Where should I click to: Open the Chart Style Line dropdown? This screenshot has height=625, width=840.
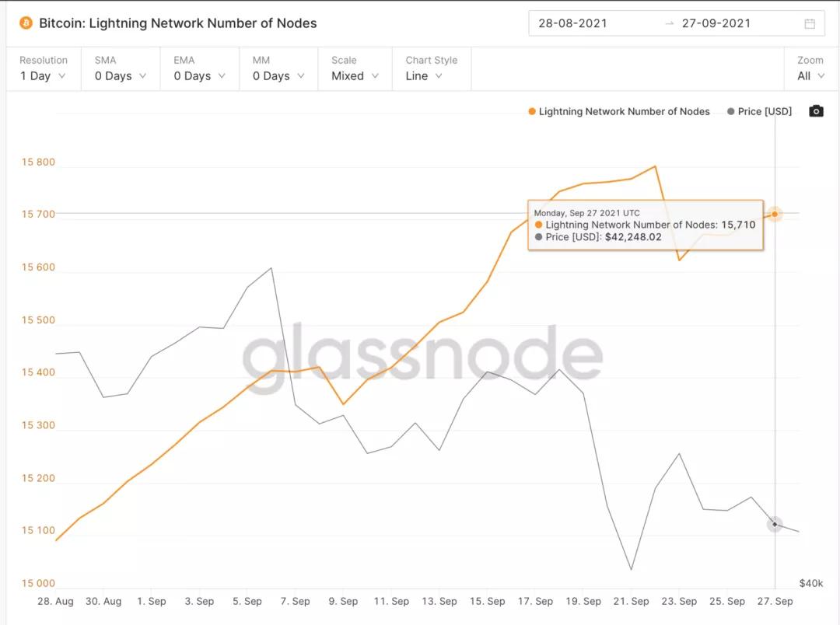pos(431,68)
